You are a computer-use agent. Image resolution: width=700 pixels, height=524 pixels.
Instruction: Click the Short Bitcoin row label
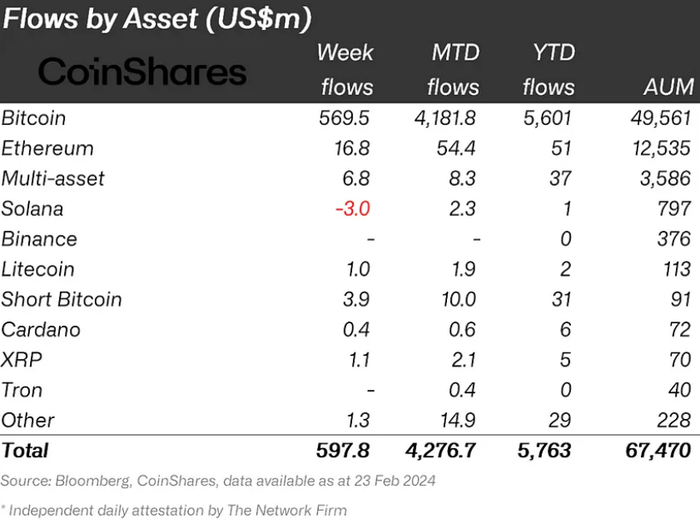tap(61, 299)
